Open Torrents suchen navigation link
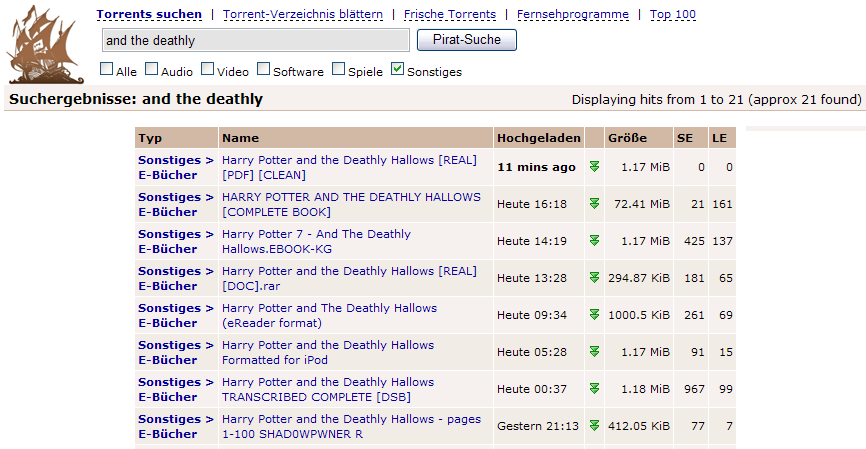The image size is (866, 449). click(x=149, y=14)
